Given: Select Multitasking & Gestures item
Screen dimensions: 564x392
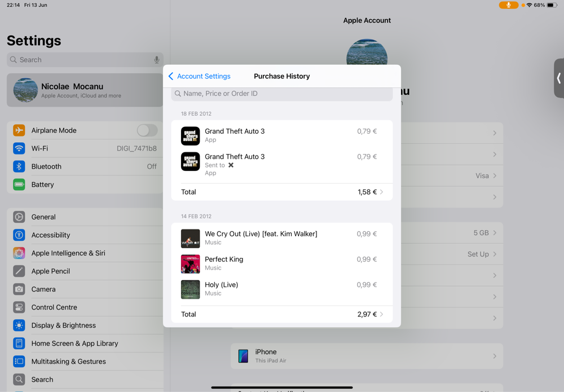Looking at the screenshot, I should click(x=68, y=362).
